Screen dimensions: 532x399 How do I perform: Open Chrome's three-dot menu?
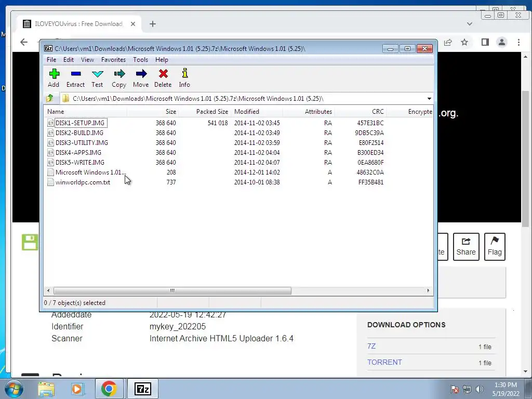pyautogui.click(x=519, y=42)
